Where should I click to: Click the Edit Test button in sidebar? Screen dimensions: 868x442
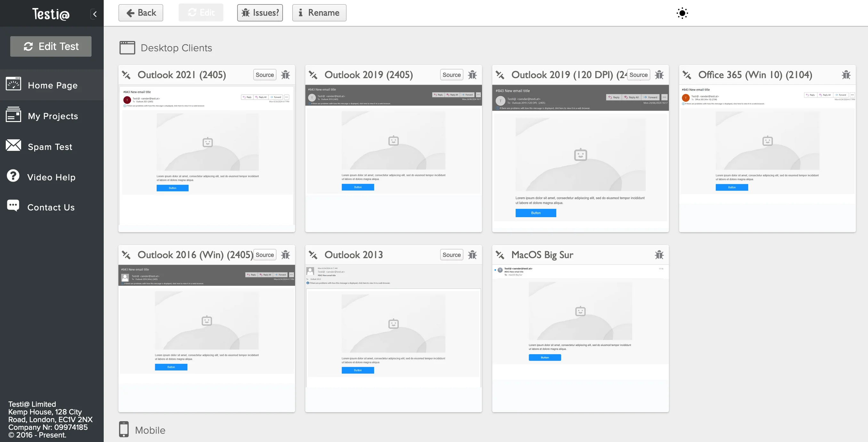[51, 46]
